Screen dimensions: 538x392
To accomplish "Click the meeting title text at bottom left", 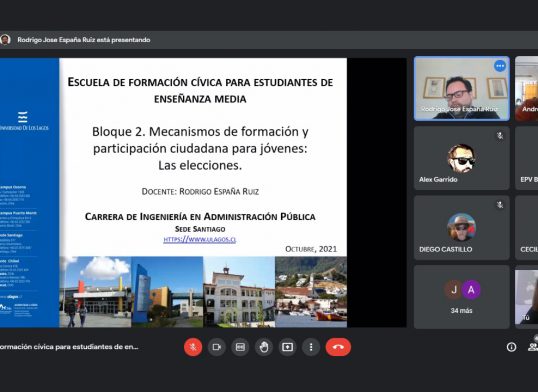I will pos(69,347).
